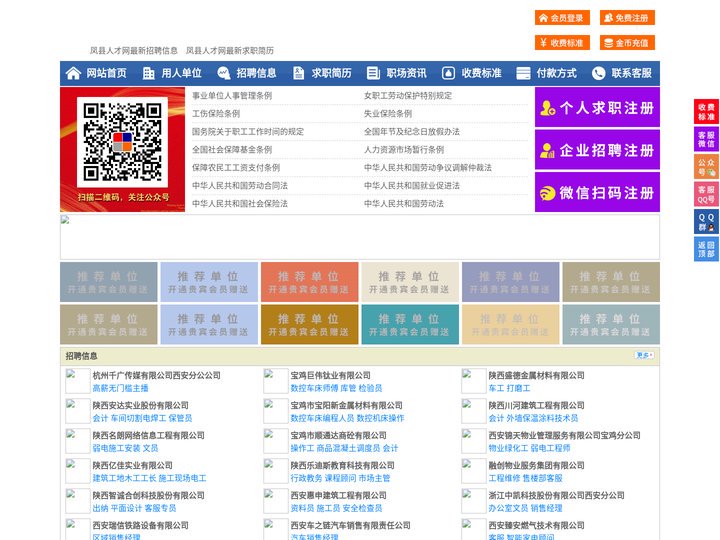This screenshot has height=540, width=720.
Task: Open the 职场资讯 menu item
Action: coord(406,73)
